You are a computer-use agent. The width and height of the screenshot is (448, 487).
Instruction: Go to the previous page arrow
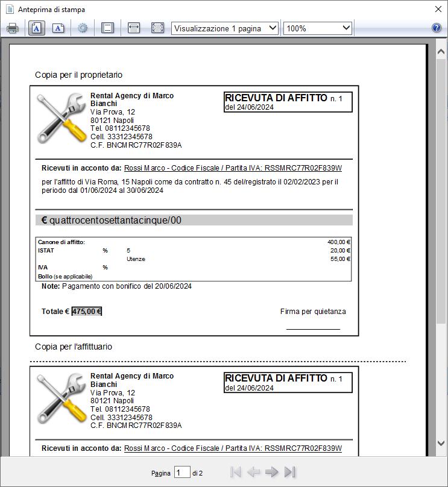coord(253,472)
